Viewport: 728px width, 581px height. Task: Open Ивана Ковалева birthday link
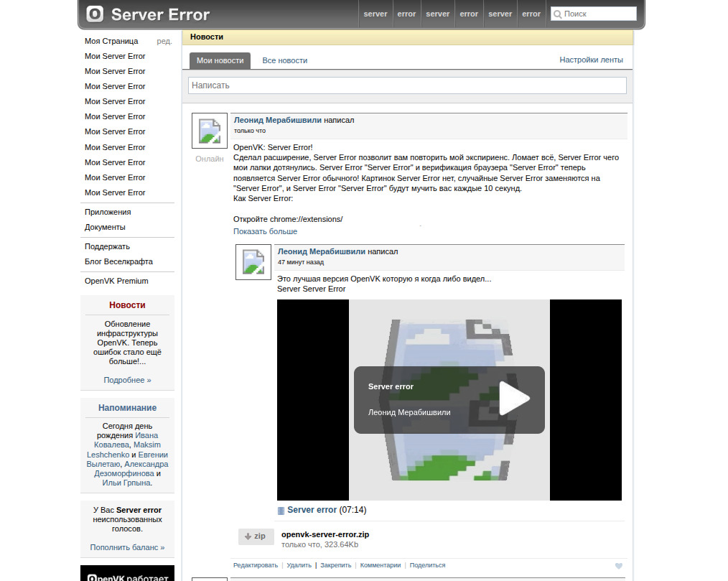coord(126,440)
